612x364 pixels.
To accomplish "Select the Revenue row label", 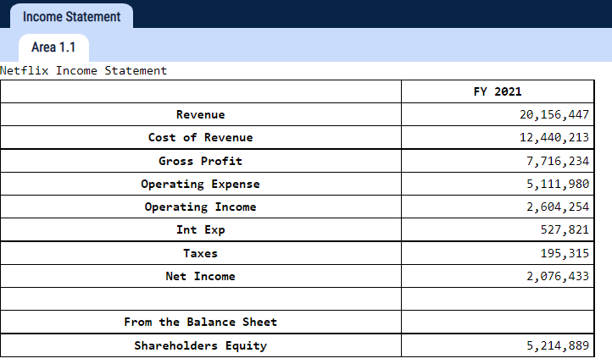I will coord(201,114).
